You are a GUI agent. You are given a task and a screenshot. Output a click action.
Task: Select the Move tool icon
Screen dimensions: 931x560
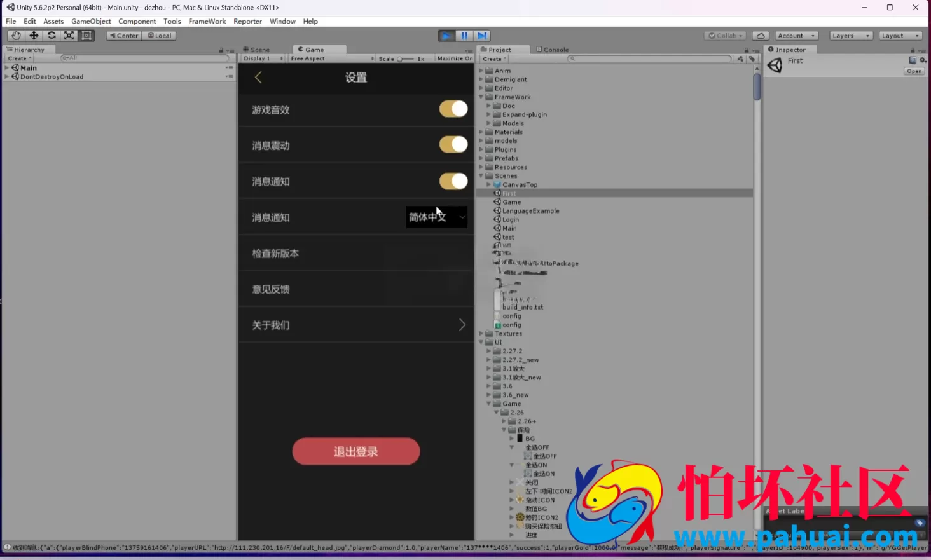tap(34, 36)
